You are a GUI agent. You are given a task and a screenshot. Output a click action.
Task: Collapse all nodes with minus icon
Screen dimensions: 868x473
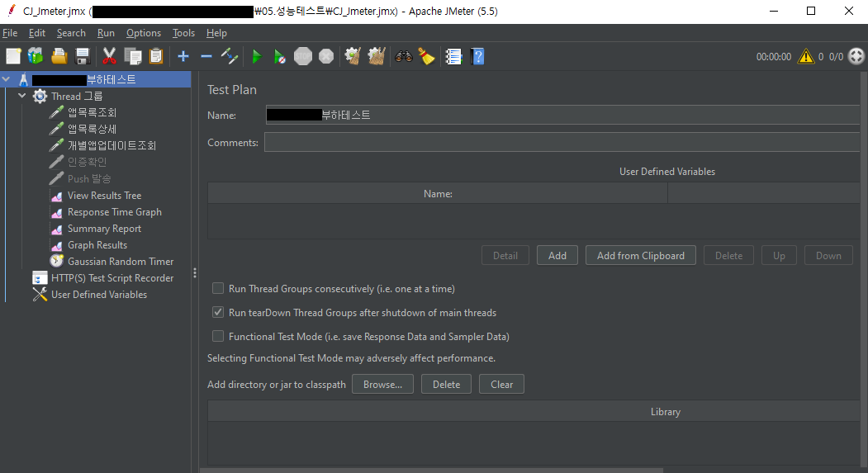[x=206, y=56]
